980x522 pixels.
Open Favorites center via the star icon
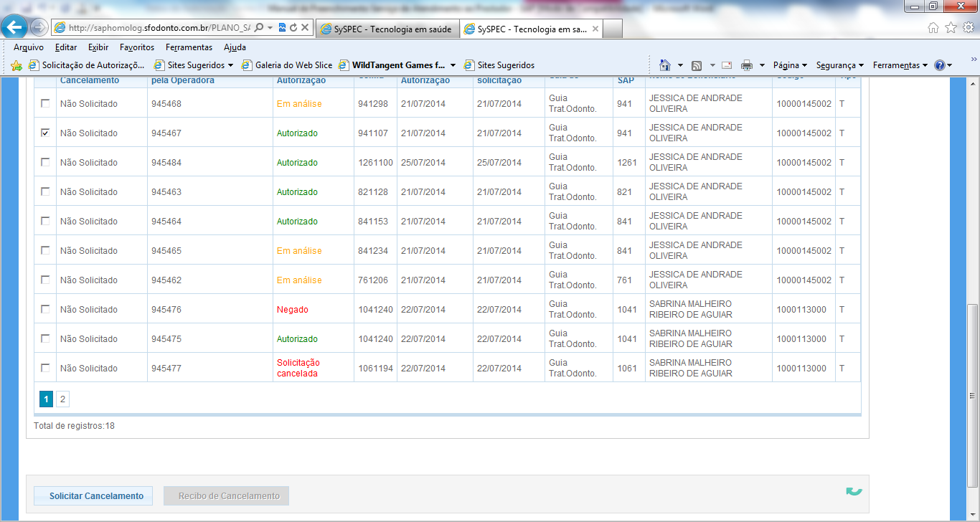951,28
